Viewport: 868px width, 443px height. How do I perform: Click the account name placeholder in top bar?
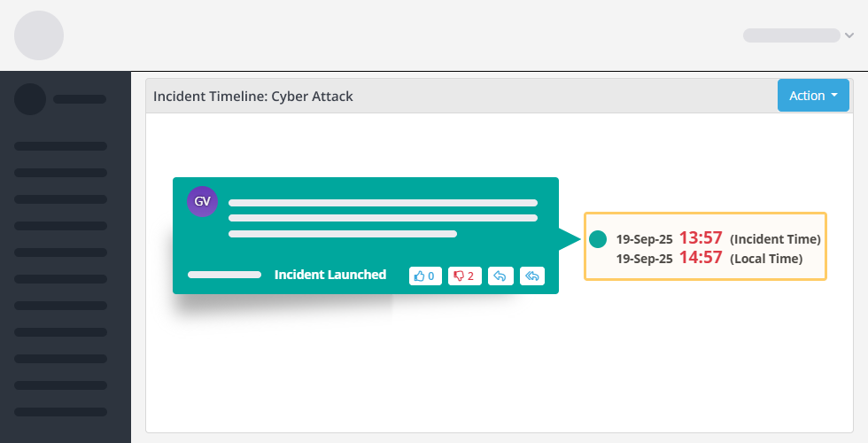791,35
